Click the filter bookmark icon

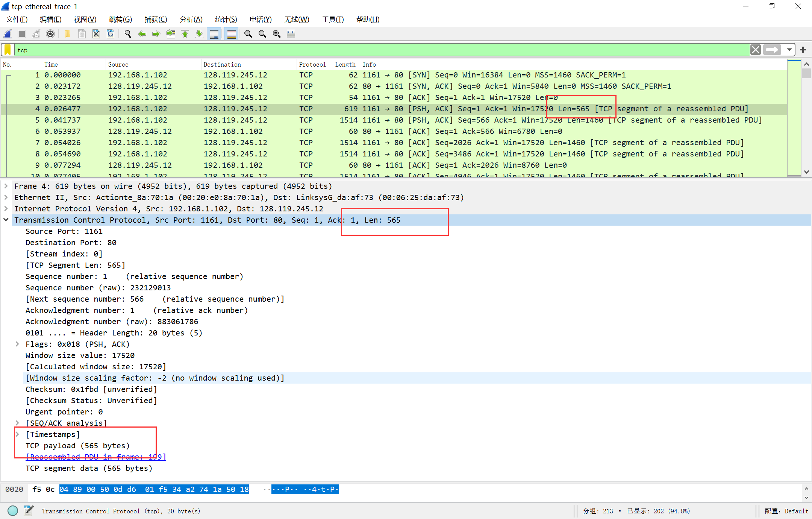(x=8, y=50)
